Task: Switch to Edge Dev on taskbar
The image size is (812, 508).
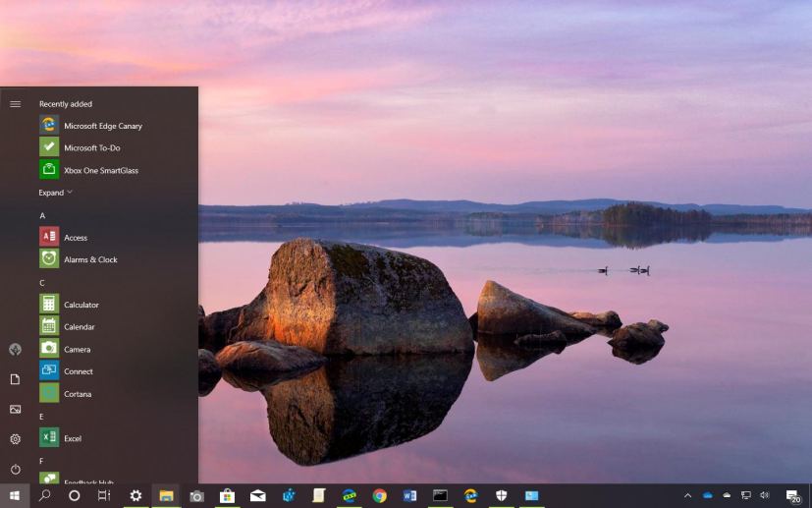Action: click(x=349, y=495)
